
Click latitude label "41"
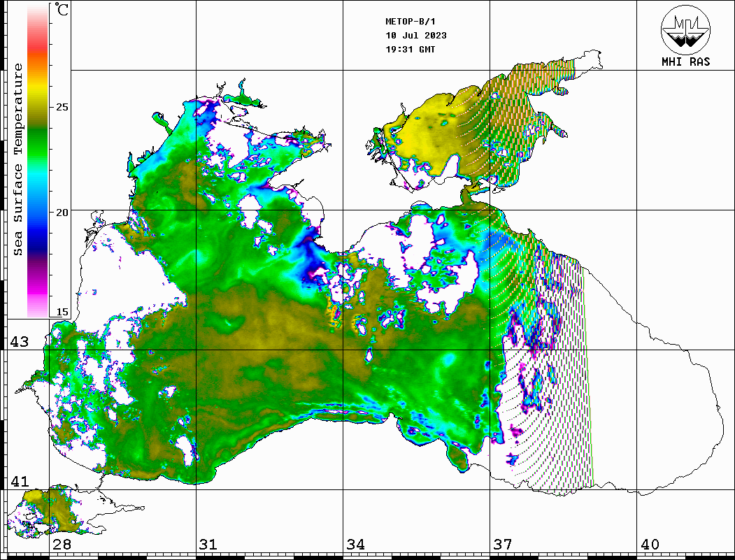click(x=20, y=482)
